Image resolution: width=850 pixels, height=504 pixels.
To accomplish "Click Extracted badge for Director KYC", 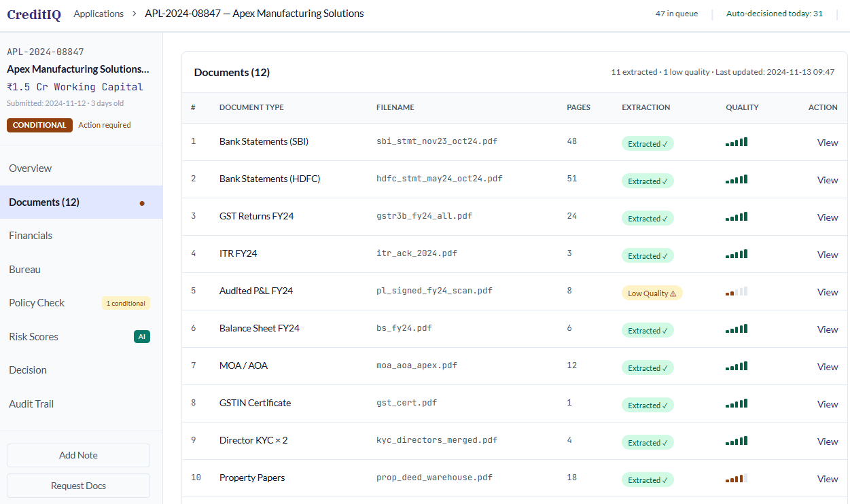I will click(x=648, y=443).
